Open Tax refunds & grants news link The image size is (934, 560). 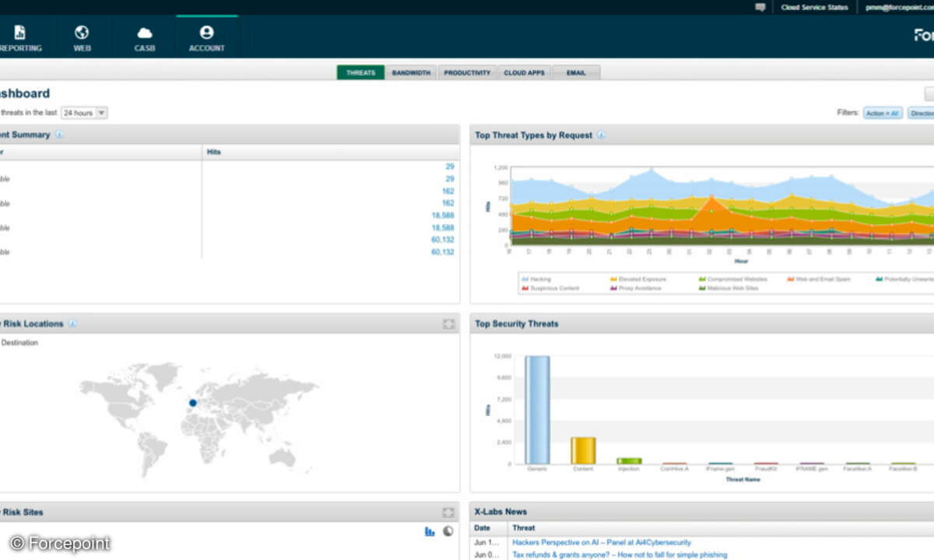pos(620,555)
